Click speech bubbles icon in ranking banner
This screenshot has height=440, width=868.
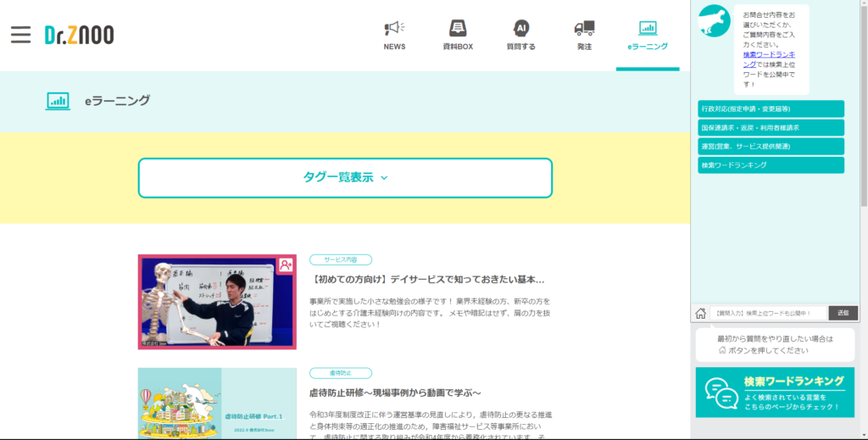pyautogui.click(x=721, y=393)
